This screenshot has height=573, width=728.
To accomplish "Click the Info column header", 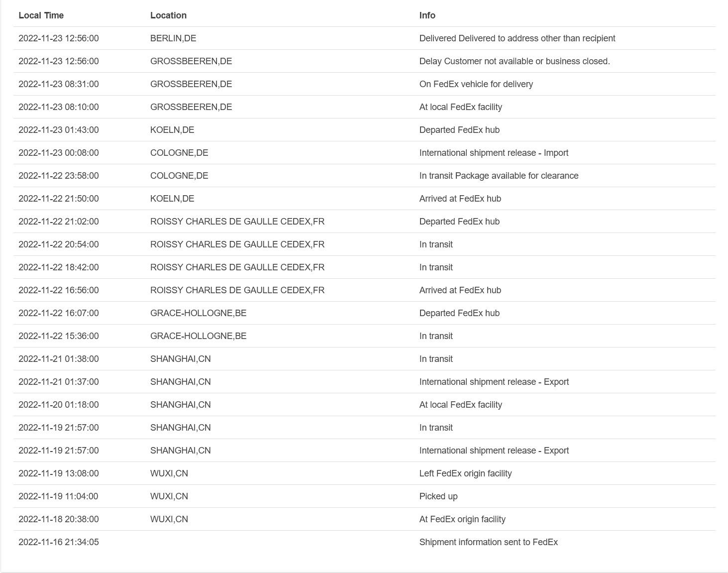I will pyautogui.click(x=427, y=15).
